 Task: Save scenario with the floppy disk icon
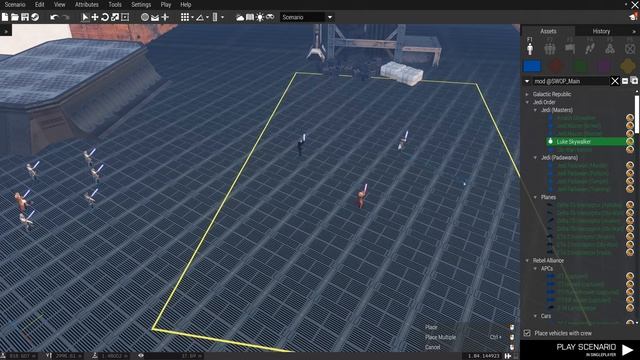coord(25,17)
